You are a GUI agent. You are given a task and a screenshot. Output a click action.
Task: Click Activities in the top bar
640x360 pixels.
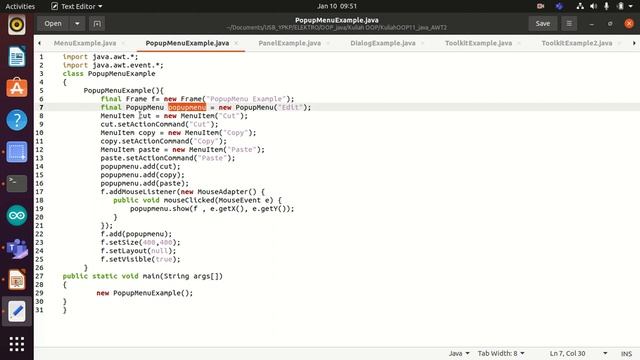pyautogui.click(x=20, y=6)
